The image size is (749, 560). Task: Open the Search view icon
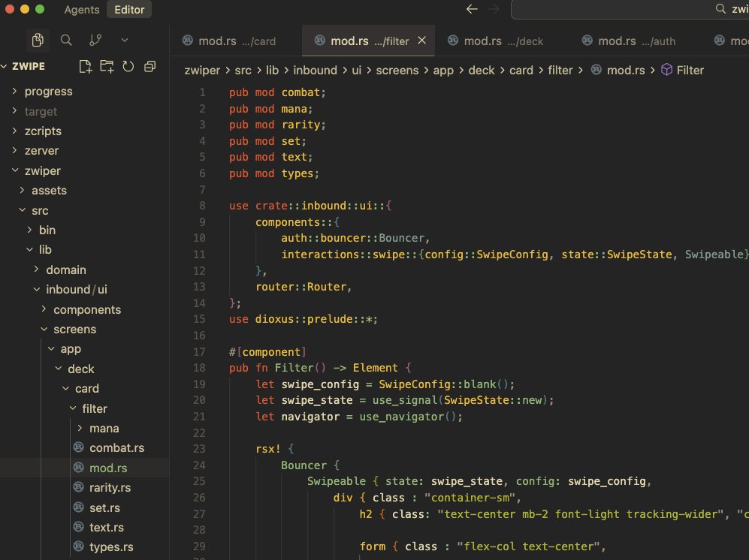coord(66,40)
